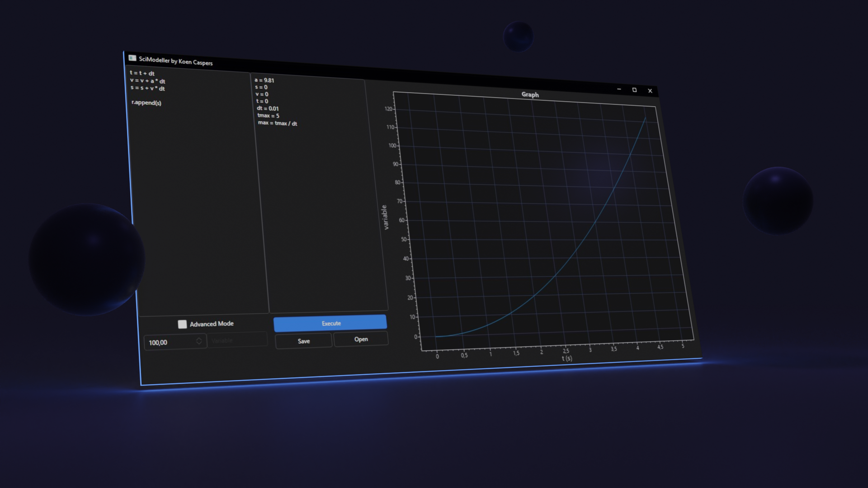Enable the Advanced Mode checkbox
Viewport: 868px width, 488px height.
pos(182,324)
